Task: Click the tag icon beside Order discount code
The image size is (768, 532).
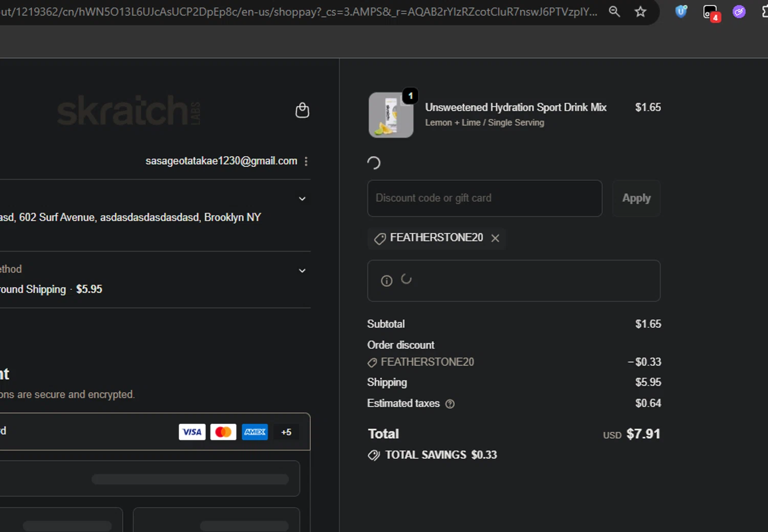Action: [372, 363]
